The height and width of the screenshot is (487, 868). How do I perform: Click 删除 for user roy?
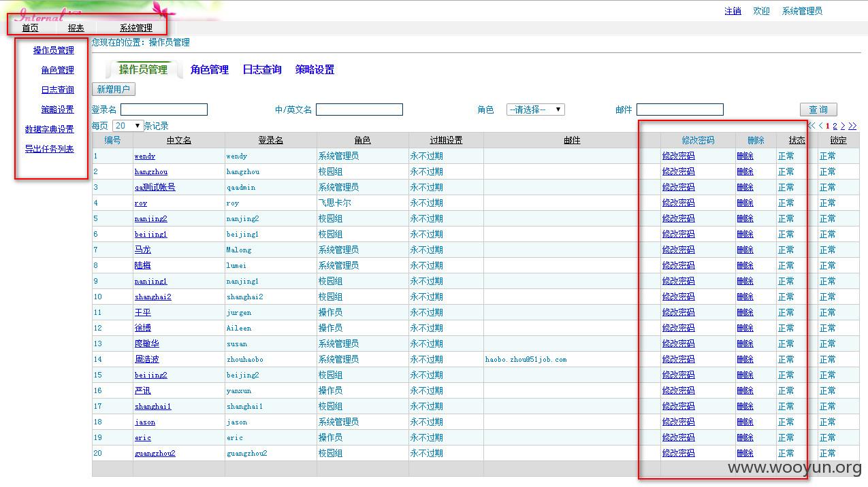tap(745, 203)
